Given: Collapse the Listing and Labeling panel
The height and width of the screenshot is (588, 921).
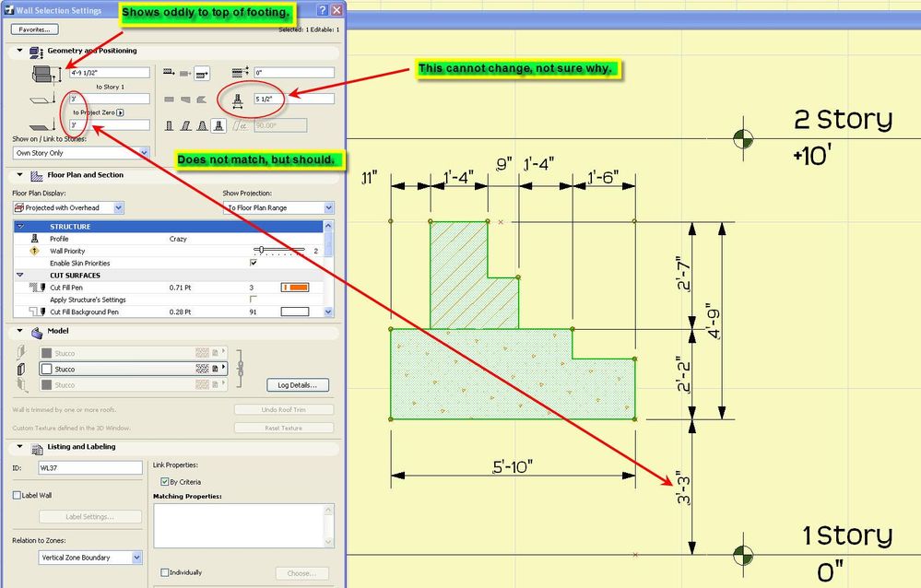Looking at the screenshot, I should (x=19, y=447).
